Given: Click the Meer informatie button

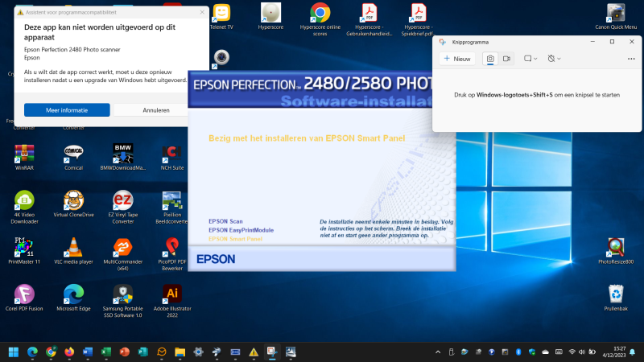Looking at the screenshot, I should [x=67, y=110].
